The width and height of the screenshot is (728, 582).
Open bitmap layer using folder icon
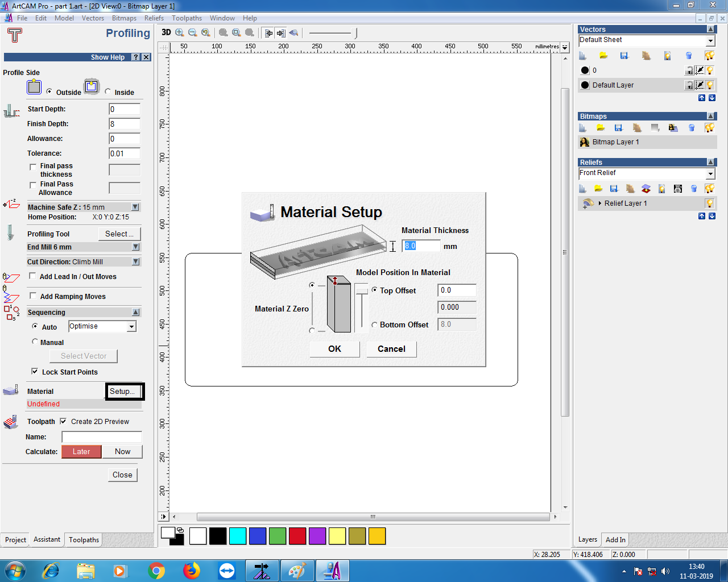point(601,128)
